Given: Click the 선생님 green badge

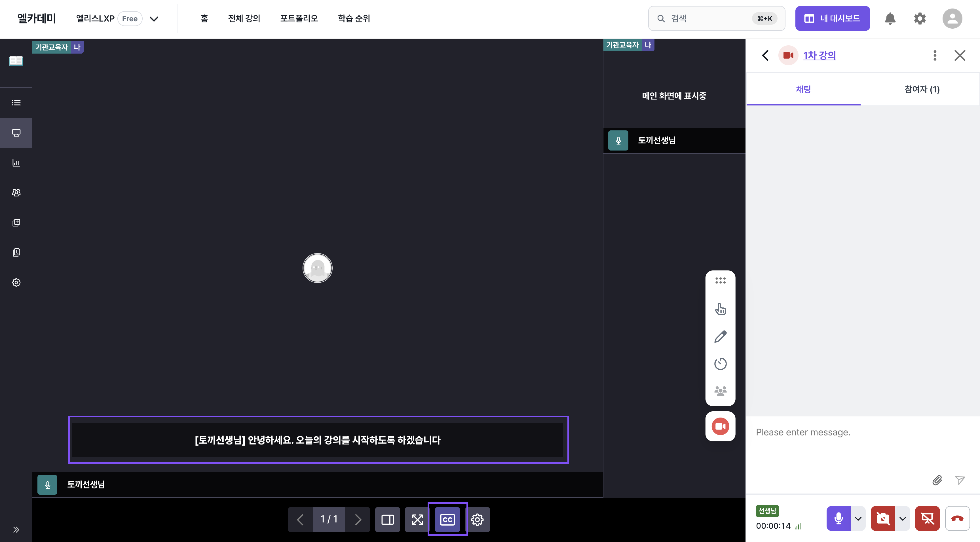Looking at the screenshot, I should pos(767,511).
